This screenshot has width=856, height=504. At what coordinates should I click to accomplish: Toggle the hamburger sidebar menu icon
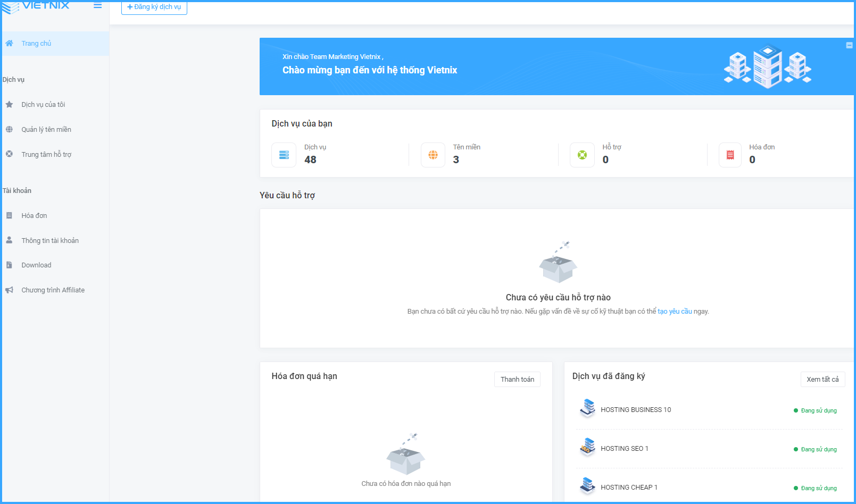pyautogui.click(x=98, y=6)
